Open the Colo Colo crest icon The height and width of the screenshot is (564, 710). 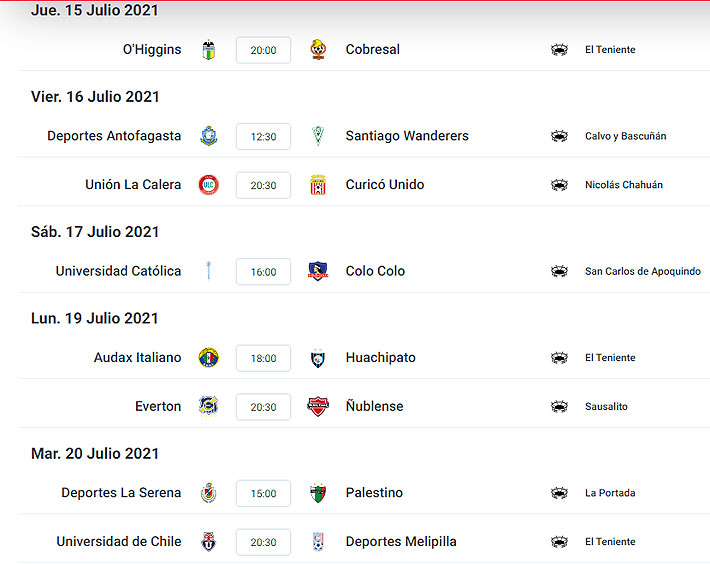tap(318, 271)
